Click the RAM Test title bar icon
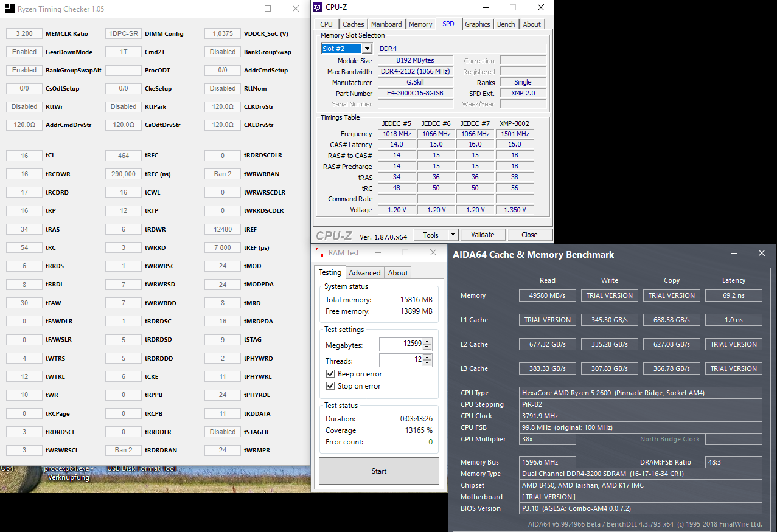Image resolution: width=777 pixels, height=532 pixels. [x=319, y=252]
